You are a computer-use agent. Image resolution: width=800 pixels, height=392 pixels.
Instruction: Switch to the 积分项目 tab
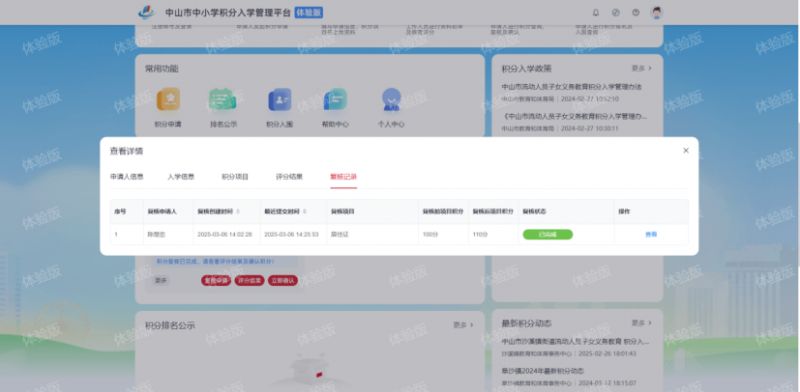[235, 177]
